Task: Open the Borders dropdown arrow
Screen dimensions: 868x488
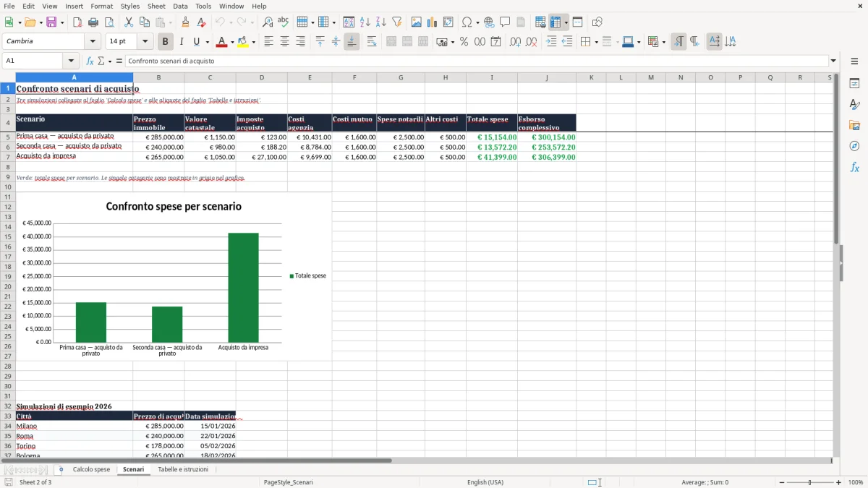Action: [595, 42]
